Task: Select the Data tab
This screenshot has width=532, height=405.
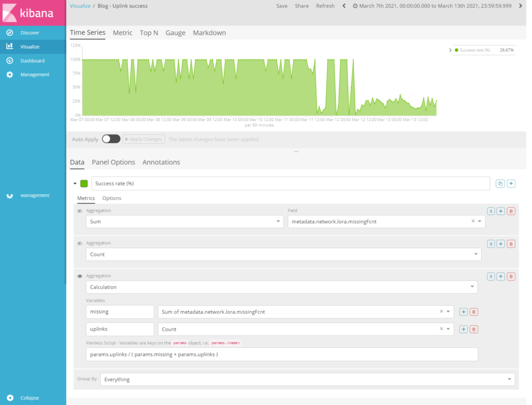Action: (x=77, y=162)
